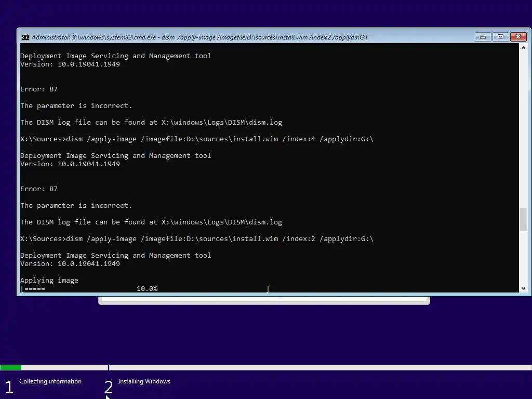
Task: Click the vertical scrollbar thumb in cmd
Action: coord(523,220)
